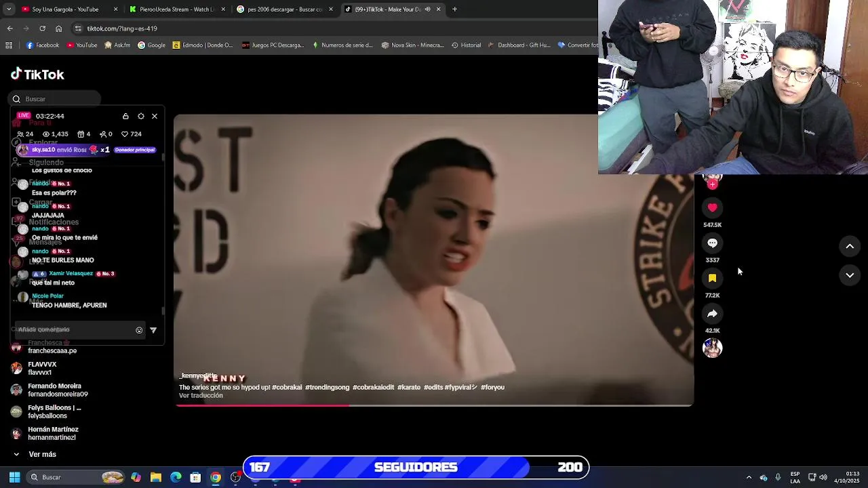Click the lock icon in LIVE panel
Viewport: 868px width, 488px height.
125,117
